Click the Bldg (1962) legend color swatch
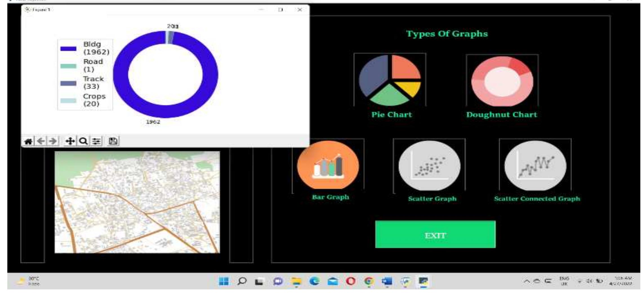 pos(68,49)
